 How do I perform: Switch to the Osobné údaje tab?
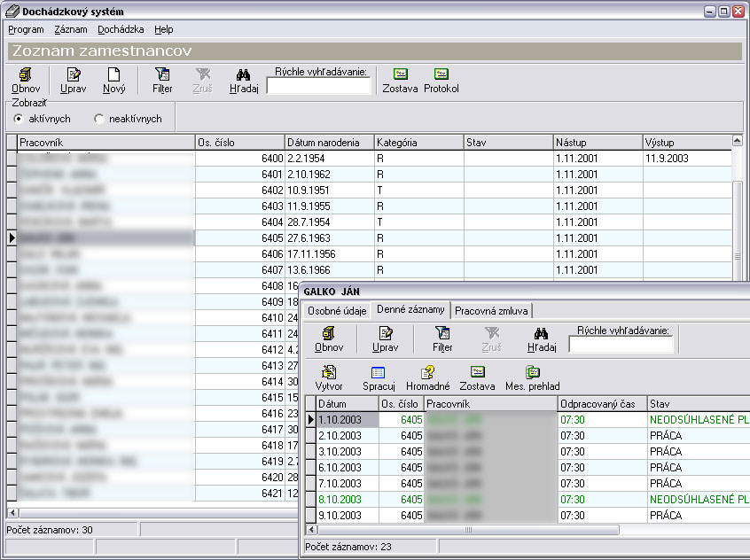click(337, 311)
